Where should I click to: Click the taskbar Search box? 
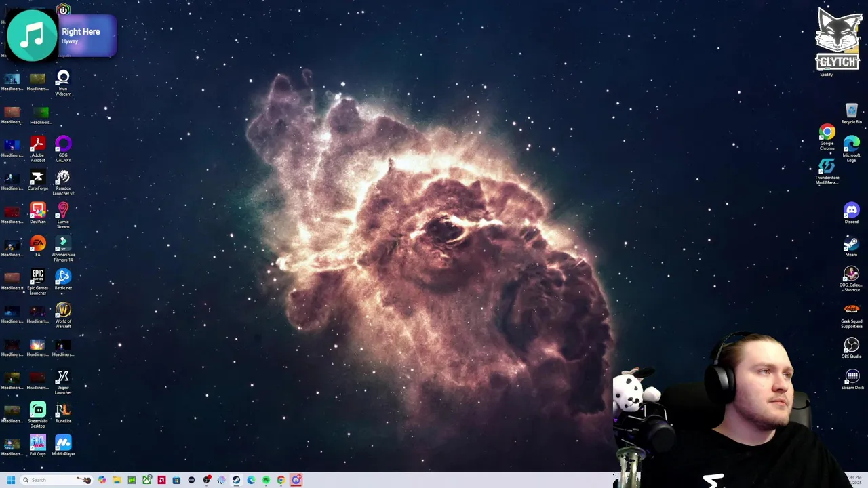pos(56,480)
